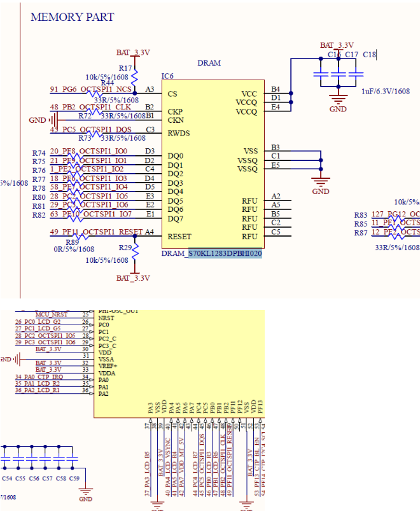420x511 pixels.
Task: Select net label 45_PC5_OCTSPI1_DQS
Action: (x=90, y=129)
